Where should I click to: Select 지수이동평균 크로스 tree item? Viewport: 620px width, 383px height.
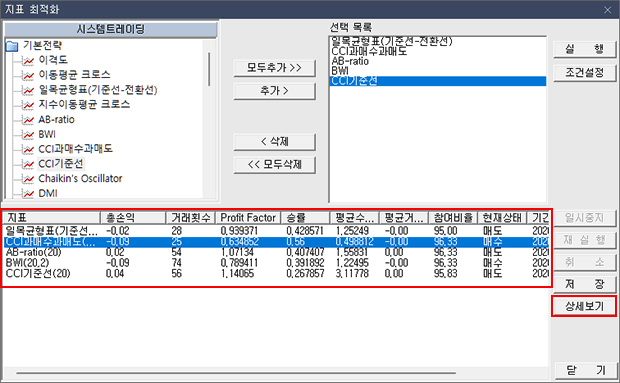point(84,104)
